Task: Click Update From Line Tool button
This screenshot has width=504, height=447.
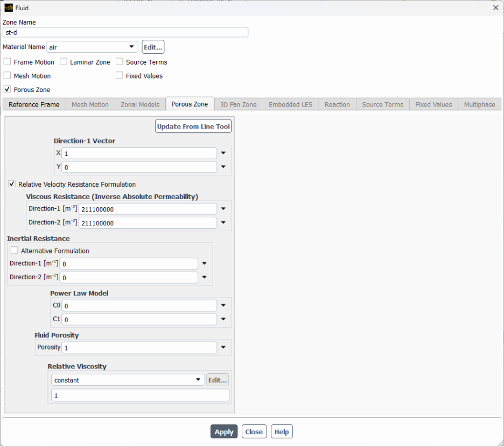Action: pos(193,126)
